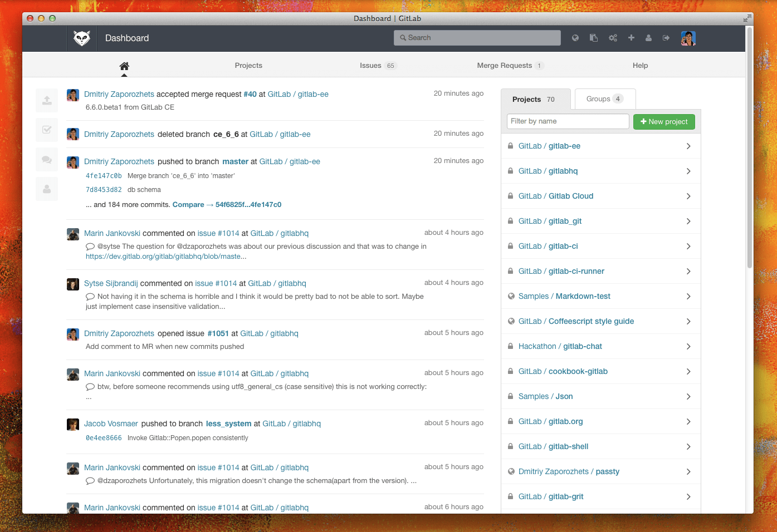
Task: Expand the Samples / Markdown-test project row
Action: 688,296
